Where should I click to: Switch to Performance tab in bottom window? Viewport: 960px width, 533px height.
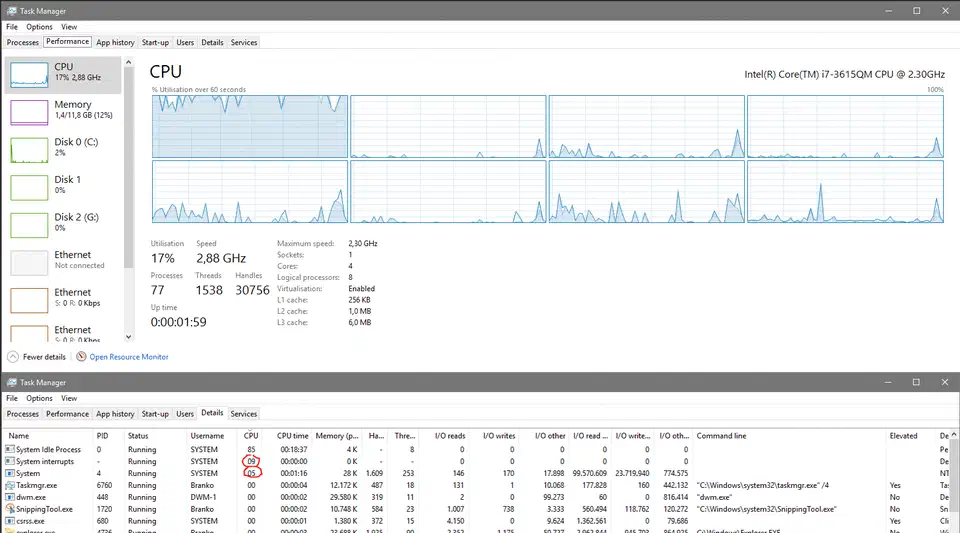pyautogui.click(x=67, y=414)
